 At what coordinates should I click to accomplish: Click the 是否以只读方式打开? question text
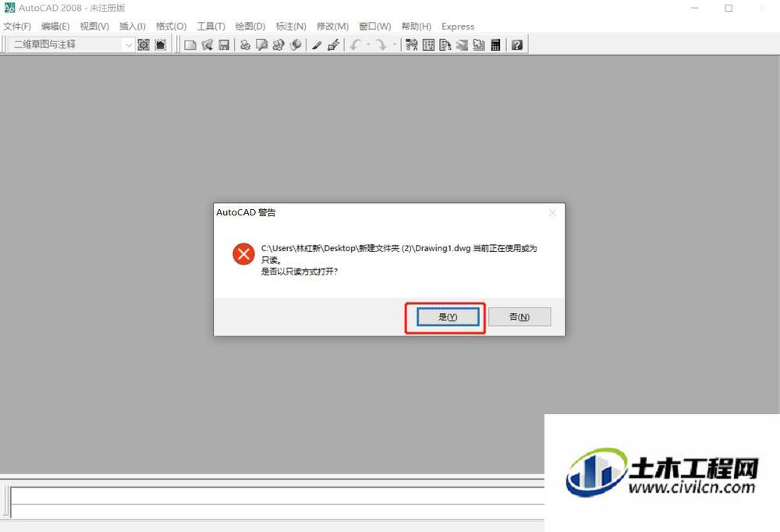300,271
